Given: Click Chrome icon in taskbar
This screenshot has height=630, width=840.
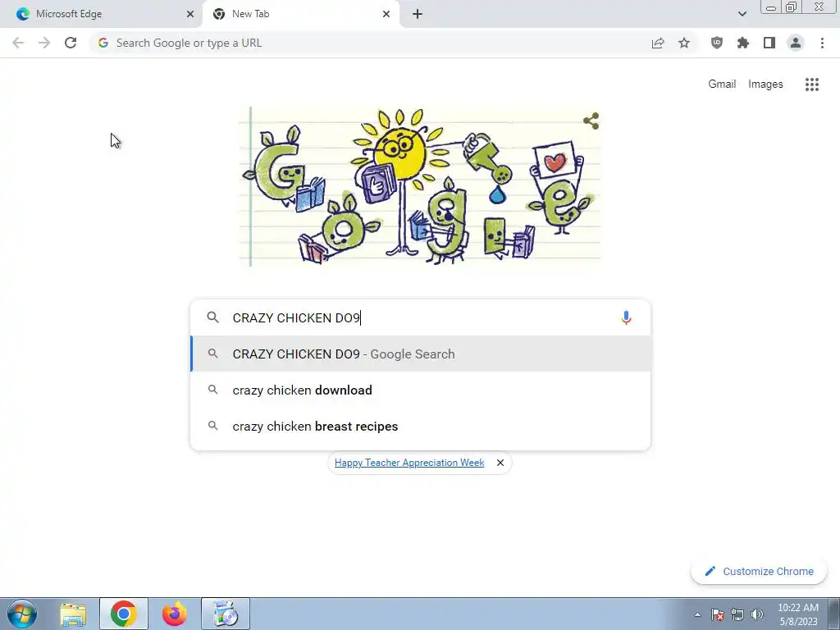Looking at the screenshot, I should pos(124,614).
